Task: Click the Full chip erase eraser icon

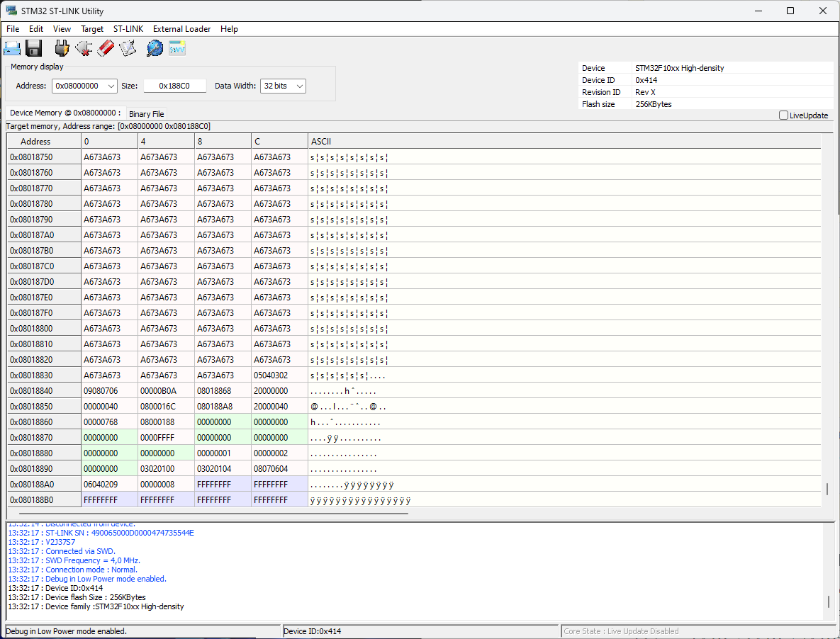Action: point(106,48)
